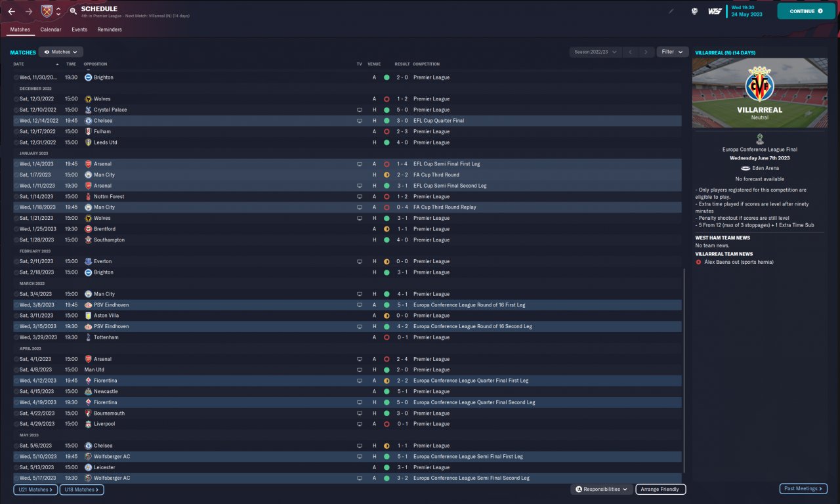Open U18 Matches

pyautogui.click(x=81, y=490)
